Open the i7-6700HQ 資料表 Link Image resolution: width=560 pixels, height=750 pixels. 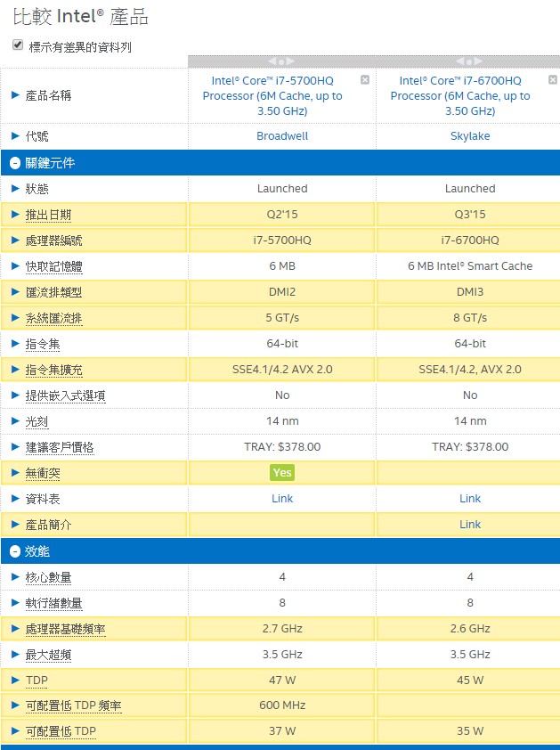tap(470, 499)
